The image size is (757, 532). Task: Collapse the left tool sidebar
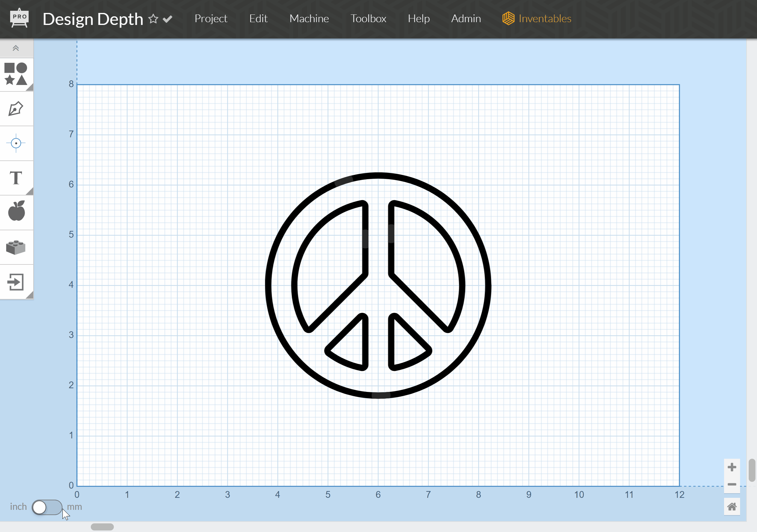[x=15, y=48]
